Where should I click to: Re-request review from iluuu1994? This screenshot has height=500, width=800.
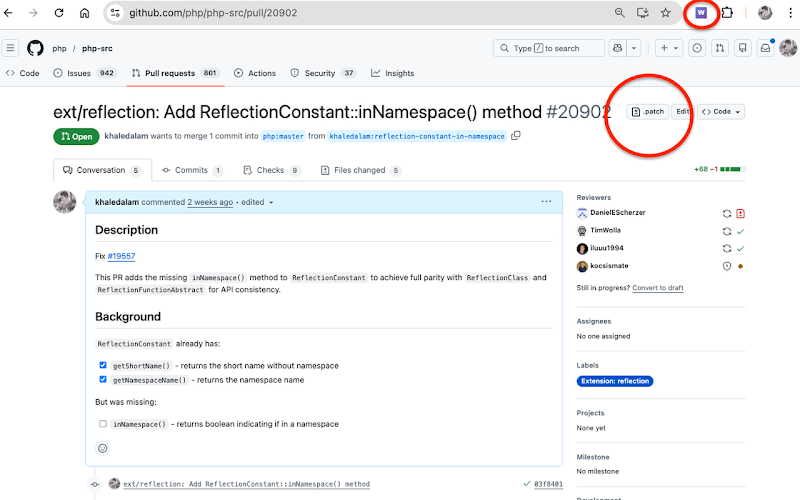tap(727, 248)
